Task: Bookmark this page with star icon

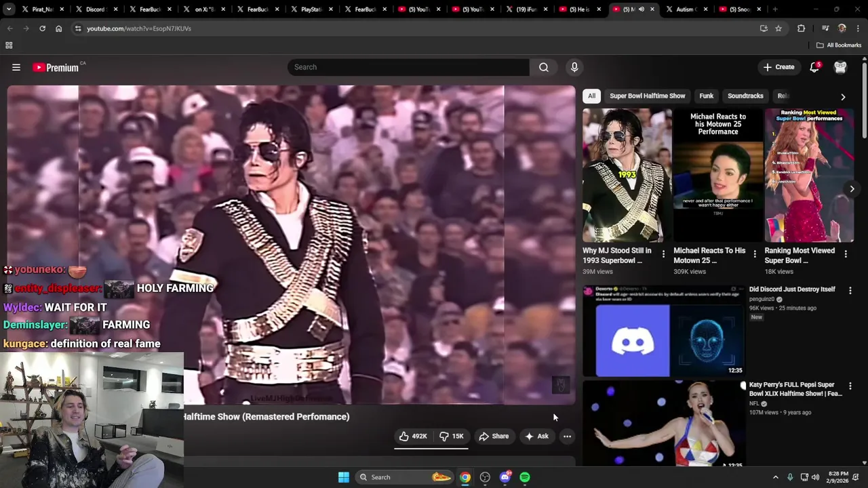Action: [x=778, y=28]
